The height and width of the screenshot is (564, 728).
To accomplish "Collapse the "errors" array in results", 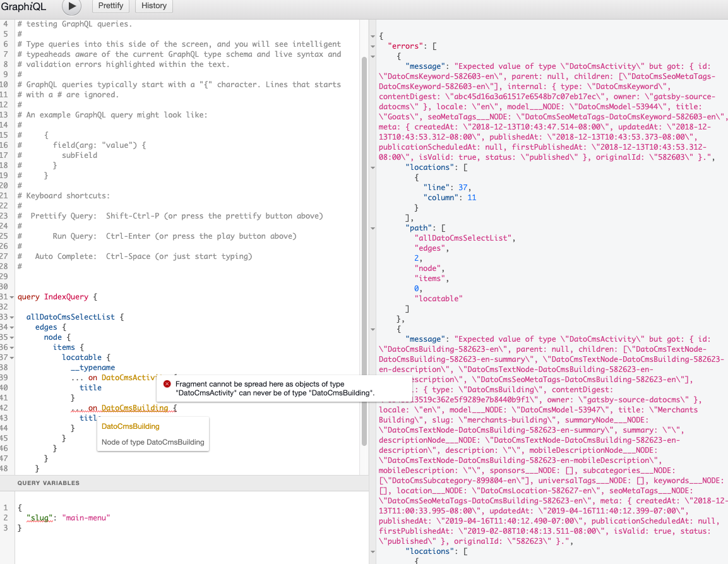I will point(373,47).
